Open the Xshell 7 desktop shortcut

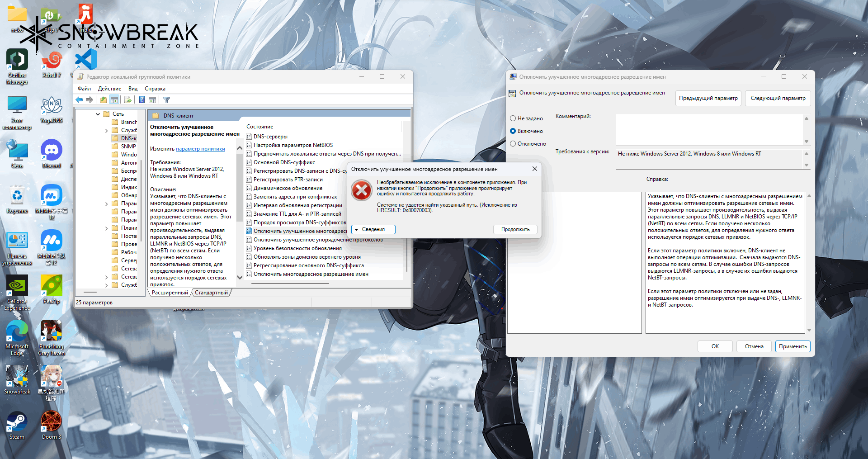click(x=52, y=64)
